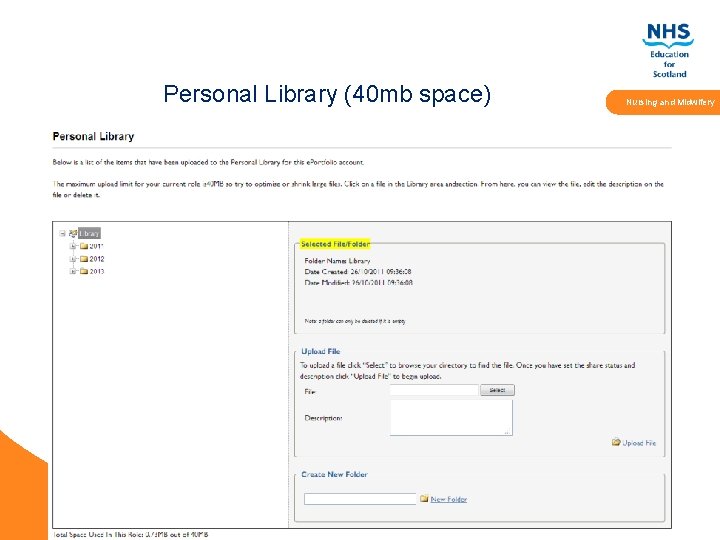
Task: Click the 2013 folder icon
Action: click(x=84, y=271)
